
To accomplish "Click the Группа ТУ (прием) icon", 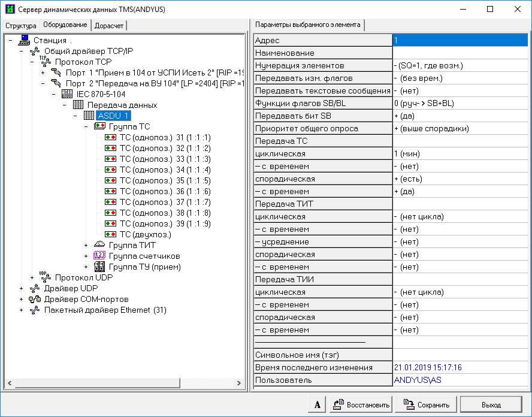I will [99, 267].
